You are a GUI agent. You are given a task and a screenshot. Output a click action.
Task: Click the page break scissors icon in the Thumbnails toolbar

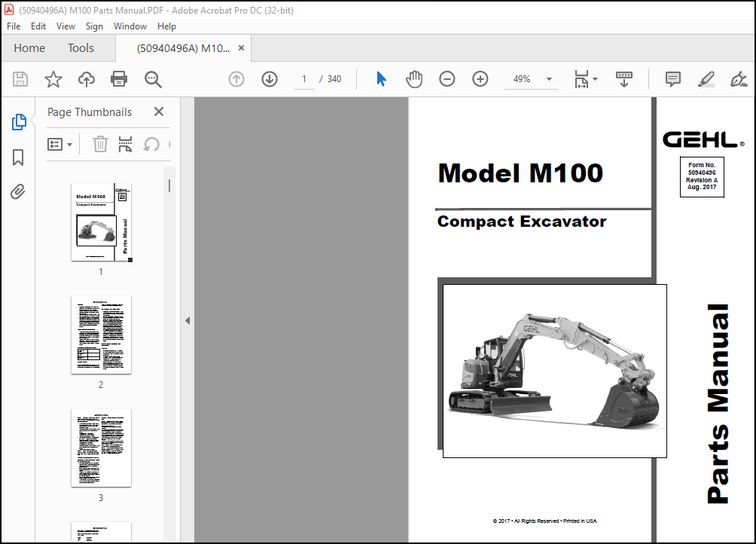pos(125,144)
